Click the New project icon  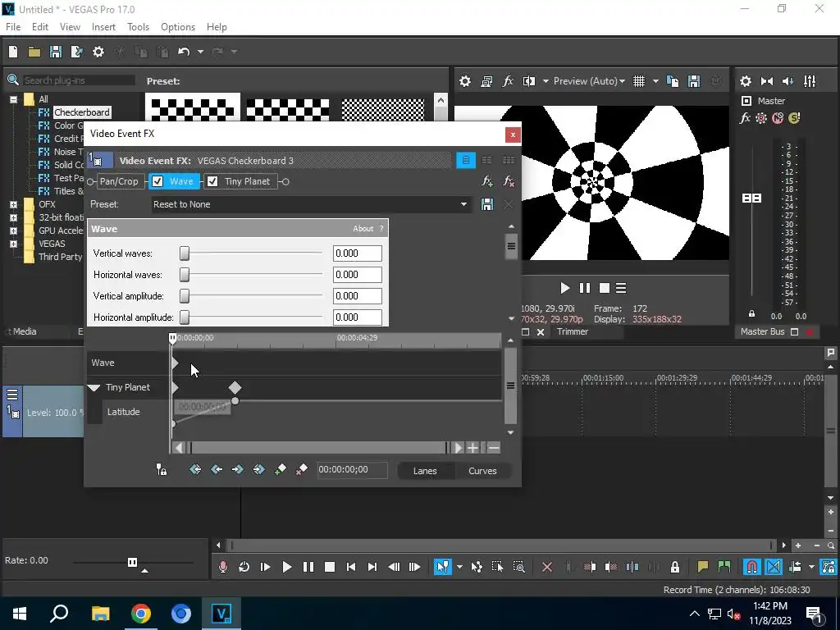(13, 52)
